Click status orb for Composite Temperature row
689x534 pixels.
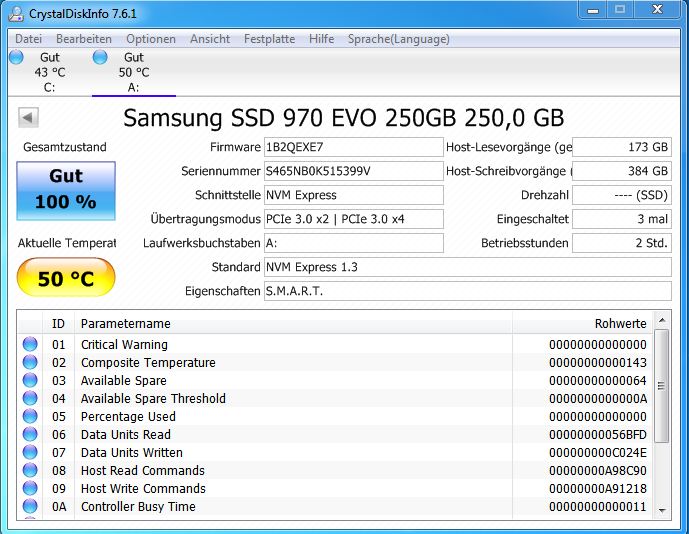coord(30,362)
